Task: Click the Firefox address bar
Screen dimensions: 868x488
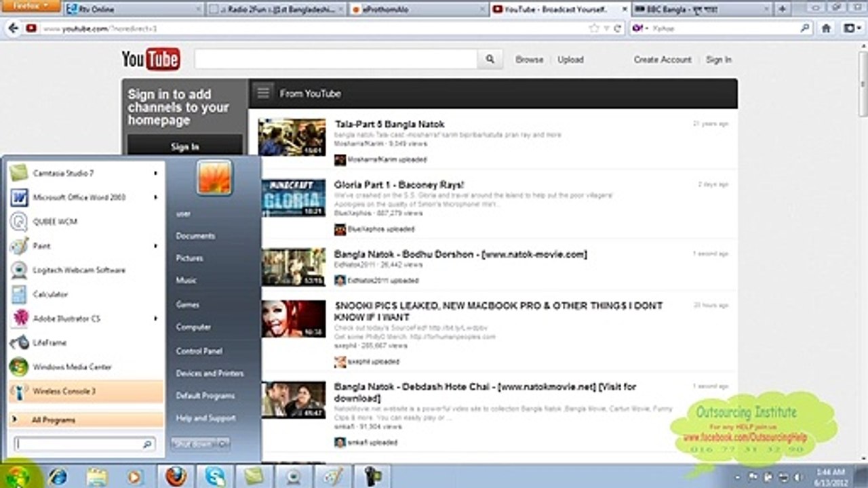Action: 314,28
